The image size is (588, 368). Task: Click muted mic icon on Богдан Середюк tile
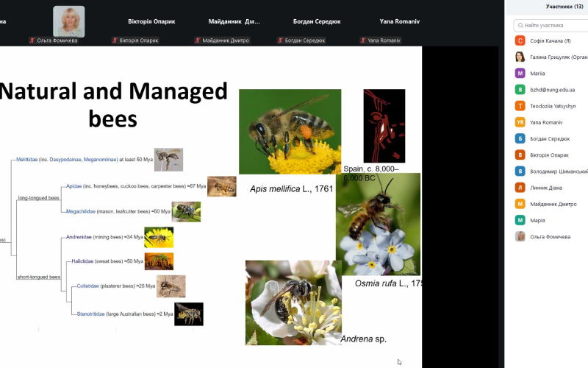coord(282,40)
